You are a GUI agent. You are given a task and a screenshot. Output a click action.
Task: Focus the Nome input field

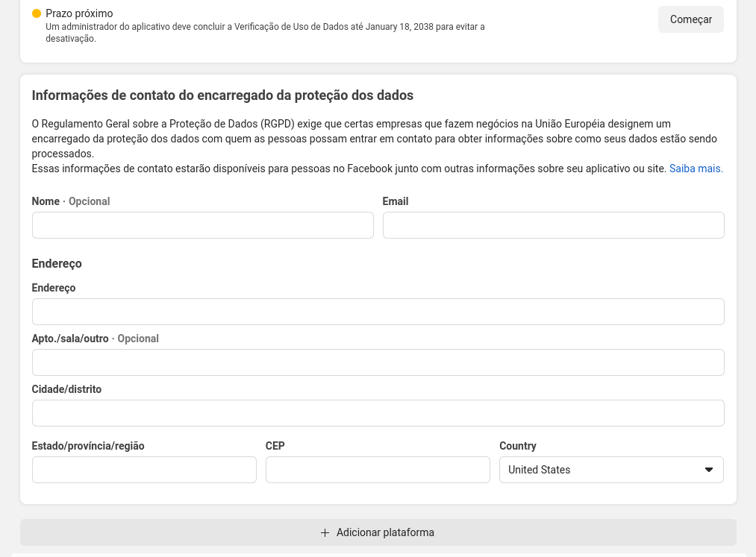click(202, 225)
